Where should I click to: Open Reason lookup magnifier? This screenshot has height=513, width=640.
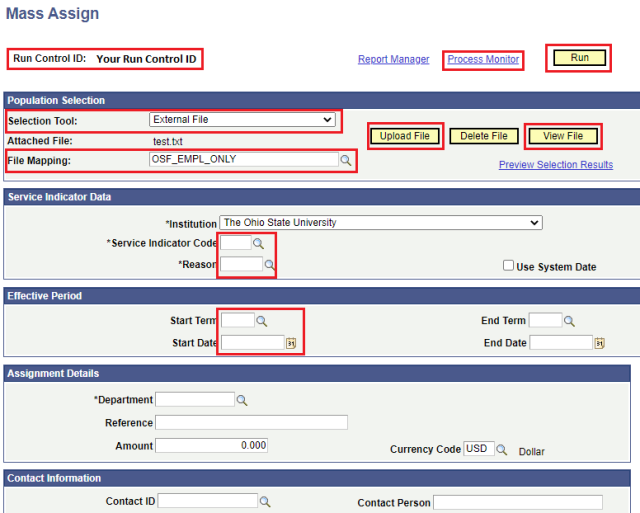click(x=269, y=264)
